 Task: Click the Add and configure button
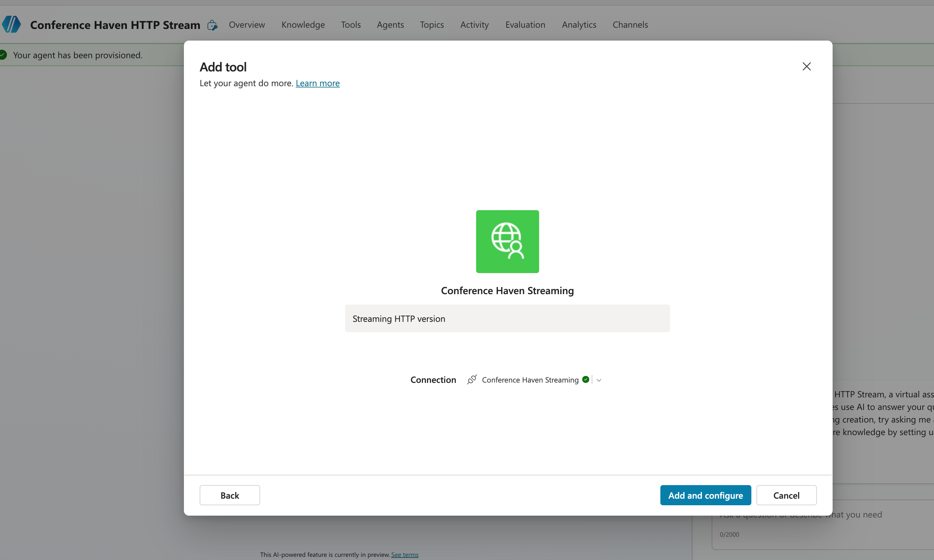pyautogui.click(x=705, y=495)
